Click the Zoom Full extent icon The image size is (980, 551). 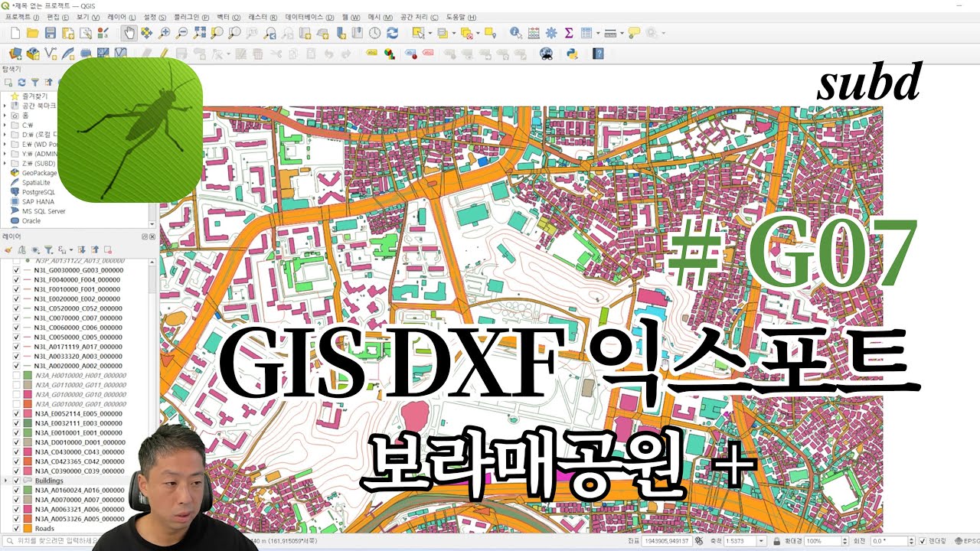(x=200, y=33)
